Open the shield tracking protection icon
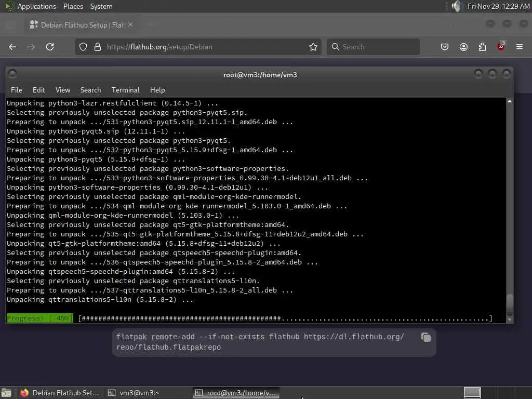Screen dimensions: 532x399 tap(83, 47)
